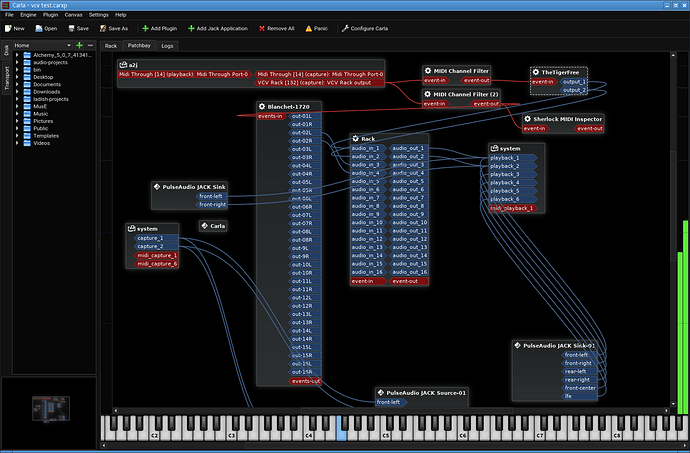690x453 pixels.
Task: Click the red Remove All icon
Action: [x=262, y=29]
